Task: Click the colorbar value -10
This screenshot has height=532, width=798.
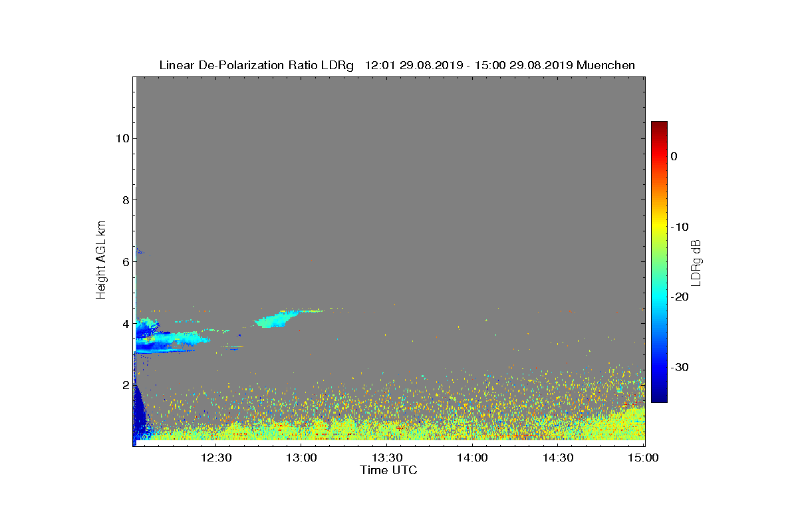Action: (x=679, y=227)
